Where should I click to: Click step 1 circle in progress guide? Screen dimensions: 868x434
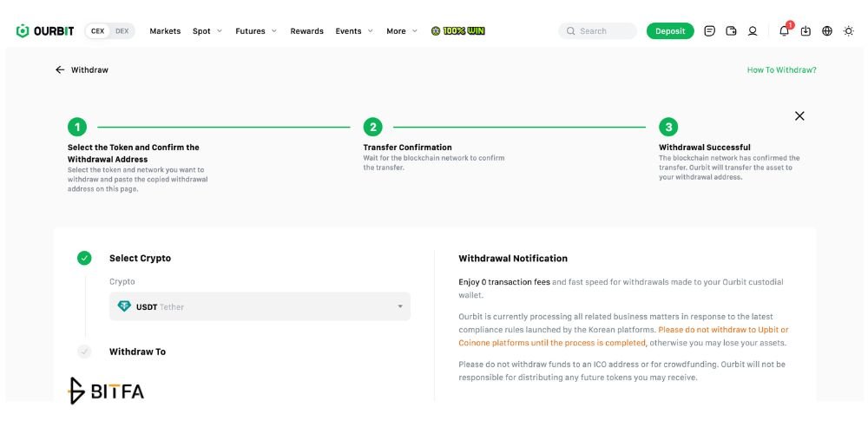77,128
